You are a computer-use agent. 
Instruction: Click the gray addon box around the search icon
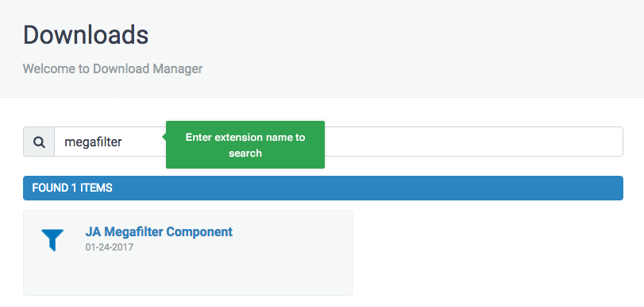(39, 142)
